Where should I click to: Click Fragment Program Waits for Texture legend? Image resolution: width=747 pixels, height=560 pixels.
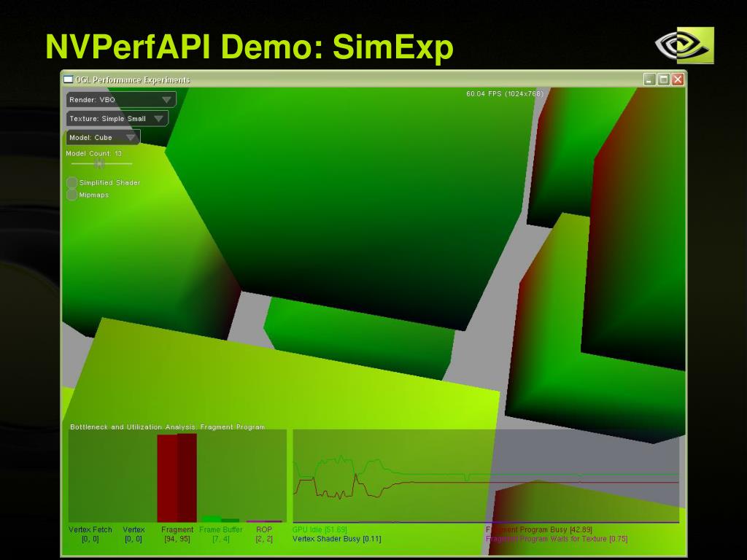coord(557,539)
